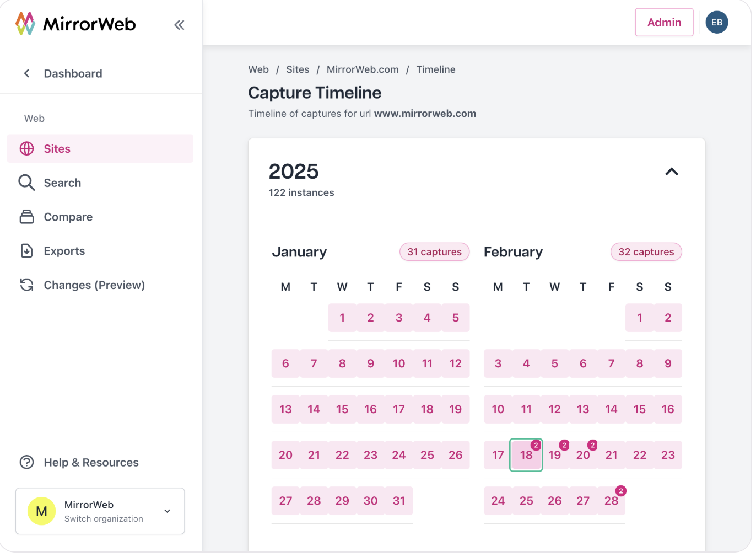Click the Search magnifier icon
This screenshot has height=557, width=756.
[26, 183]
